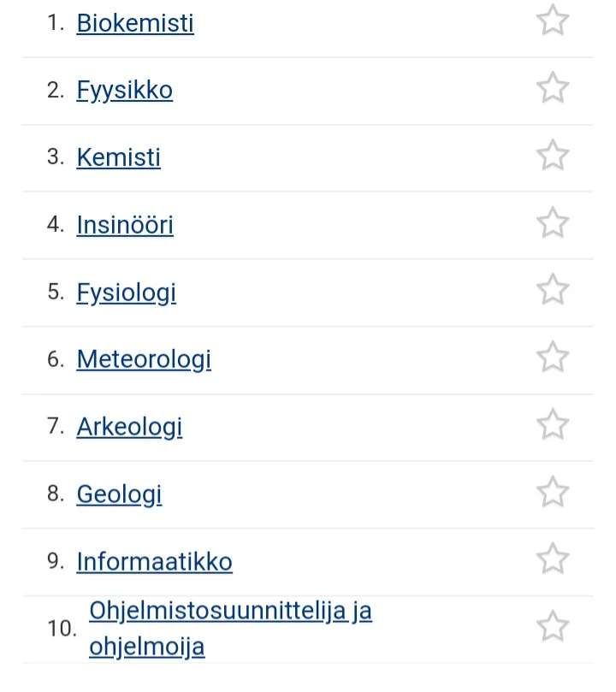Viewport: 616px width, 692px height.
Task: Star Fysiologi as a favorite
Action: click(552, 290)
